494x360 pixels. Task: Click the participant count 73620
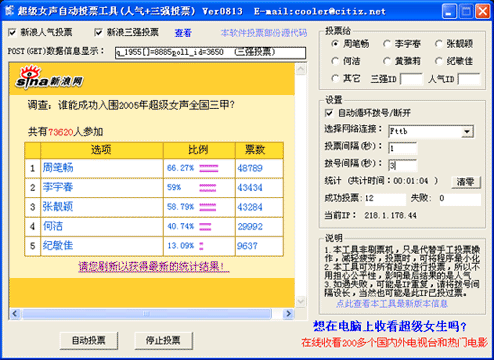(61, 132)
